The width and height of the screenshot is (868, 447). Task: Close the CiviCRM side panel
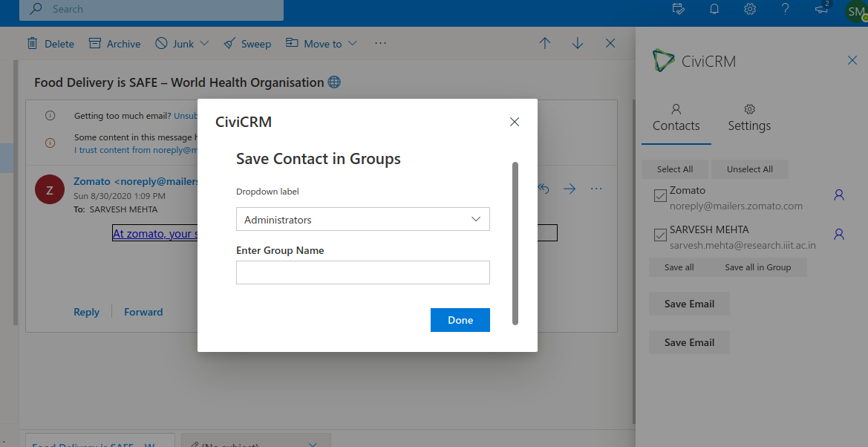[x=852, y=60]
